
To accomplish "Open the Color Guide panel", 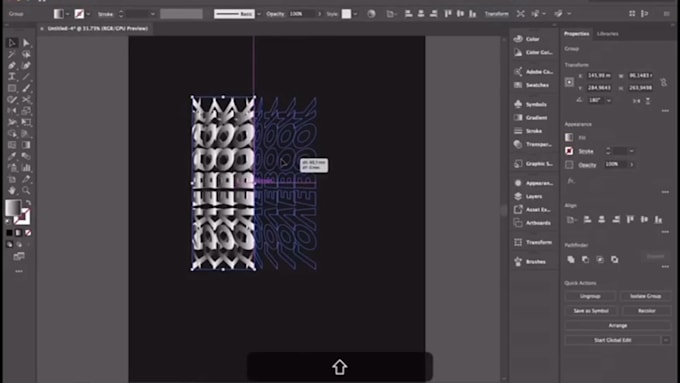I will coord(533,52).
